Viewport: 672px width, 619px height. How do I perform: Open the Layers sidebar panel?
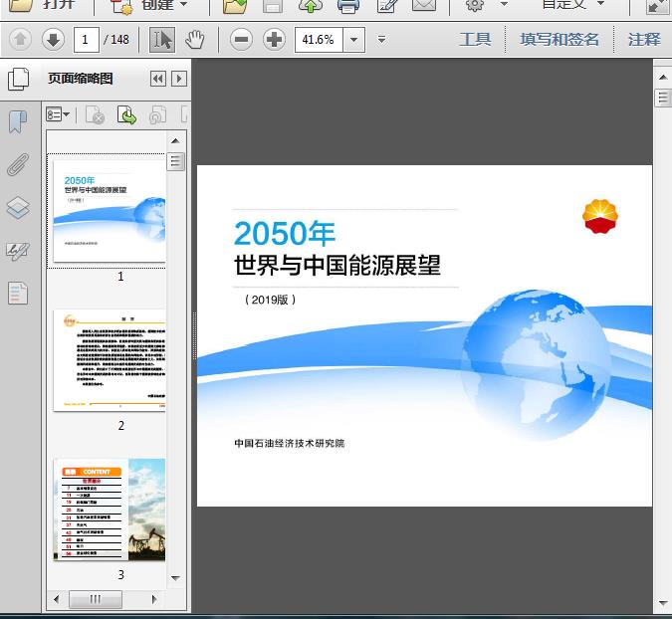(x=18, y=208)
